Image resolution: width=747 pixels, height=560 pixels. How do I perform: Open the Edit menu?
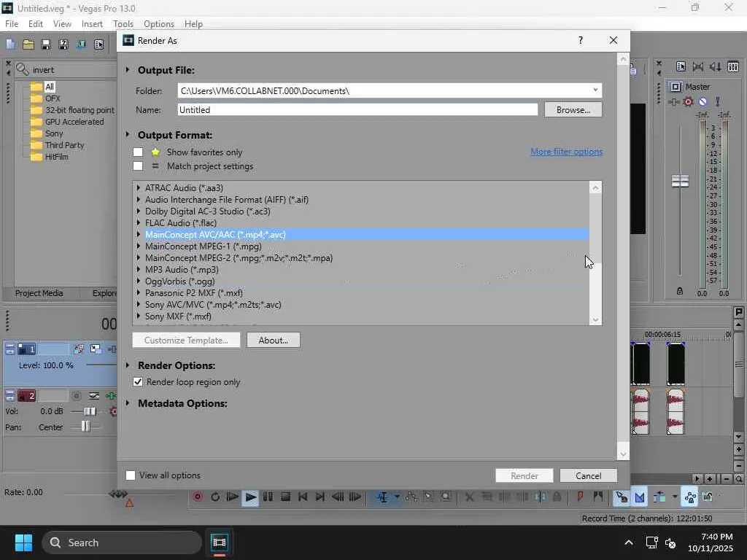[35, 24]
